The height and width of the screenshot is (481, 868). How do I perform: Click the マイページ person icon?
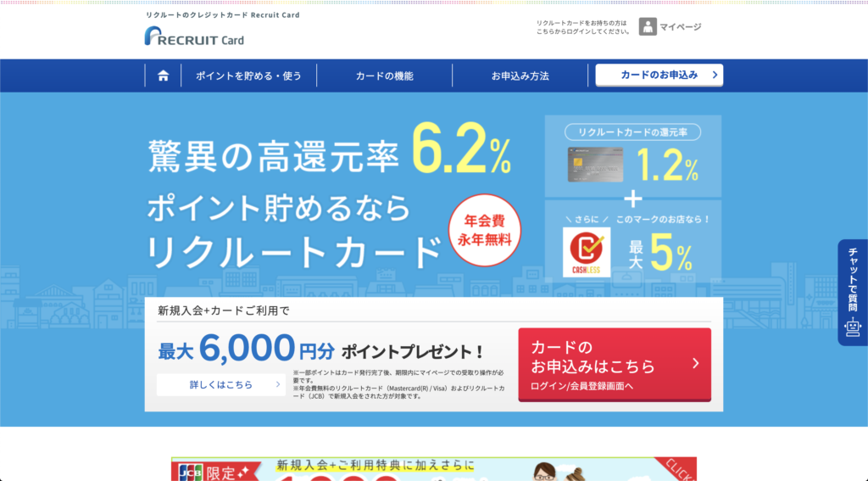648,26
